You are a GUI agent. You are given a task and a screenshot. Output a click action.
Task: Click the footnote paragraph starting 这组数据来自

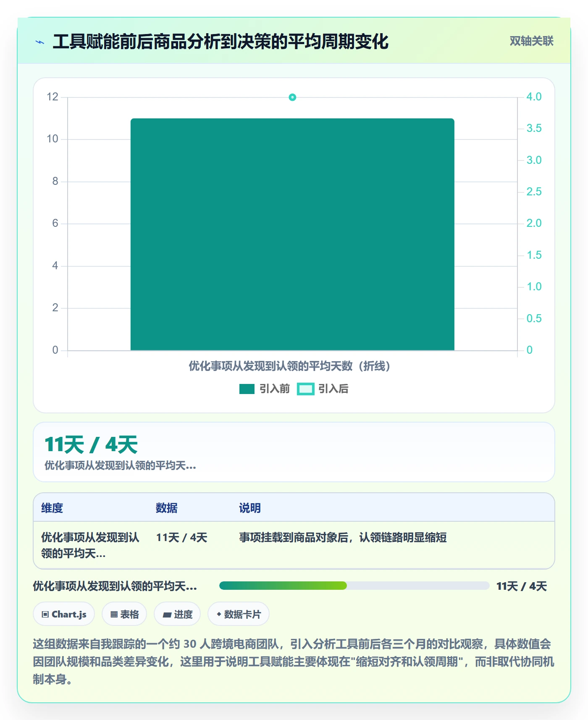(294, 662)
